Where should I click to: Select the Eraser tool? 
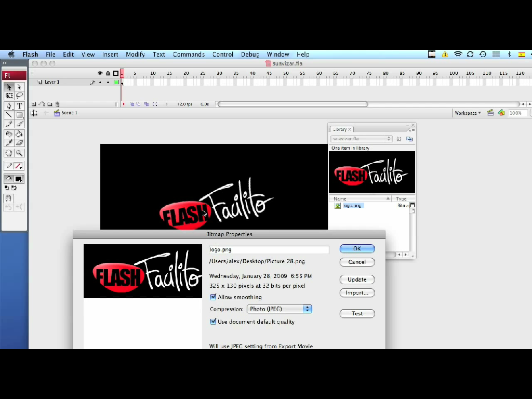[x=19, y=143]
